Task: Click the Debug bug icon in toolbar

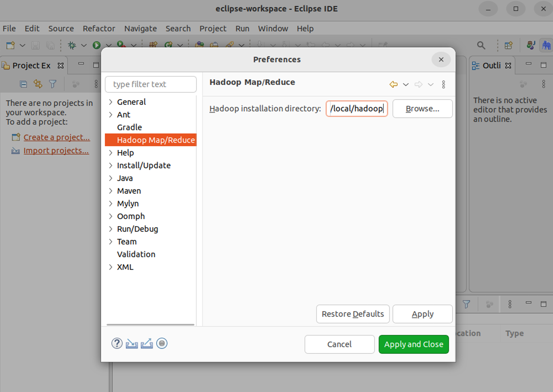Action: tap(72, 45)
